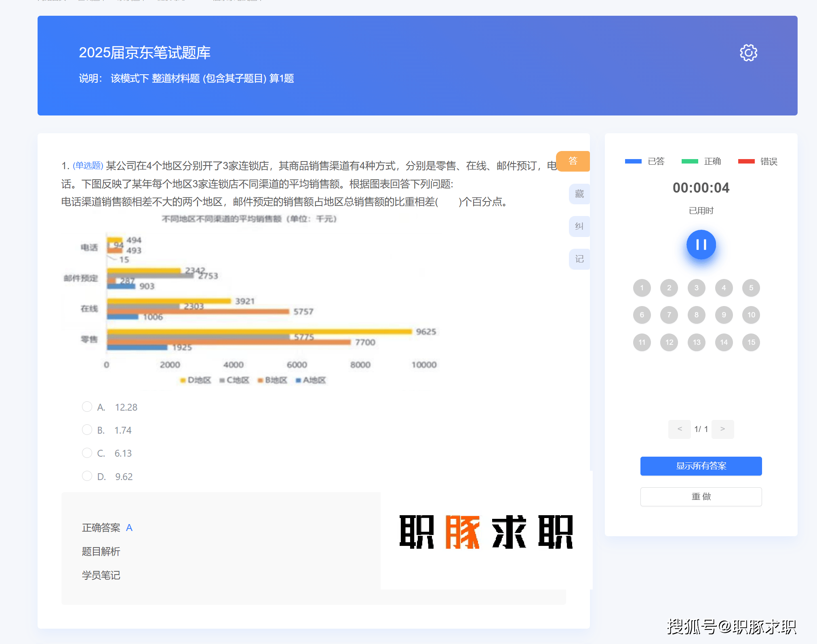Click the 纠 correction side button
The image size is (817, 644).
[579, 227]
